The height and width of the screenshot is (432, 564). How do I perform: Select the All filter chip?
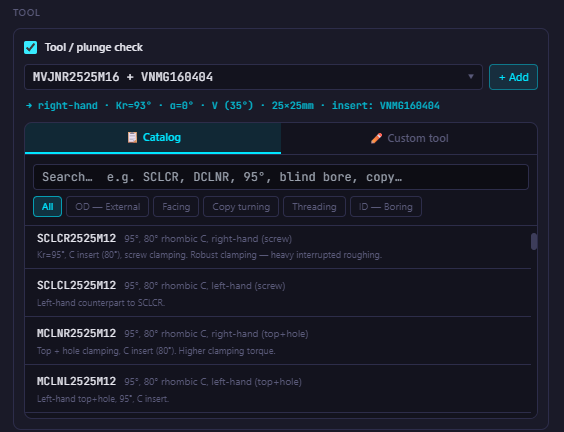tap(47, 206)
